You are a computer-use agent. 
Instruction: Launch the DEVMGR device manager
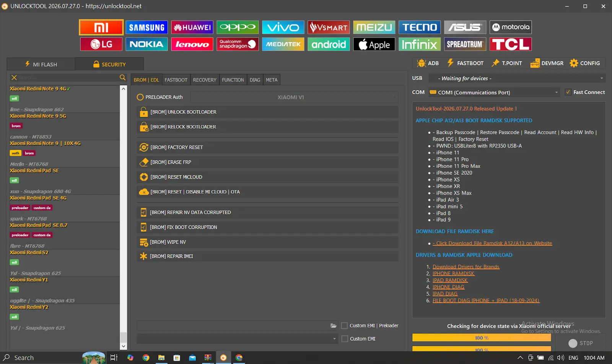[x=547, y=63]
